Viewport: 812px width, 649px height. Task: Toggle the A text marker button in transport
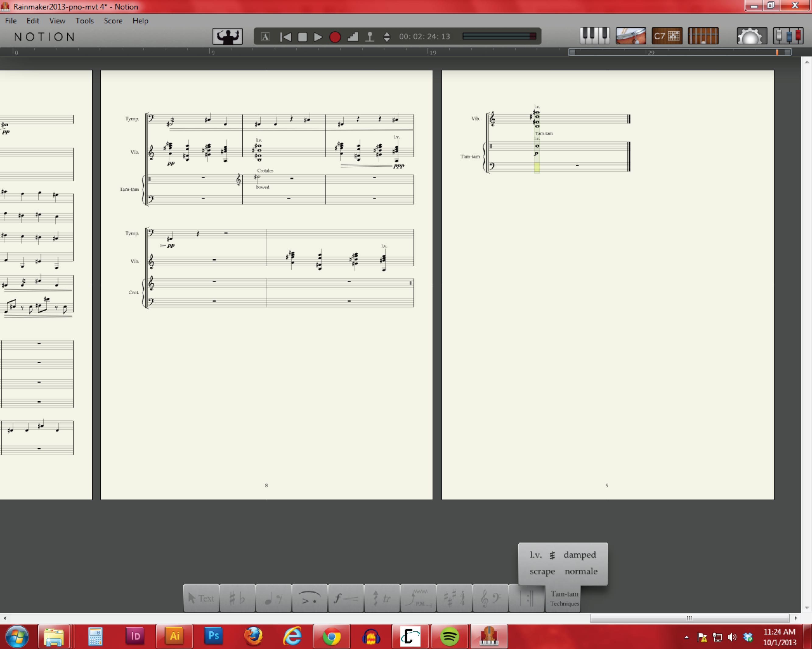(x=265, y=37)
